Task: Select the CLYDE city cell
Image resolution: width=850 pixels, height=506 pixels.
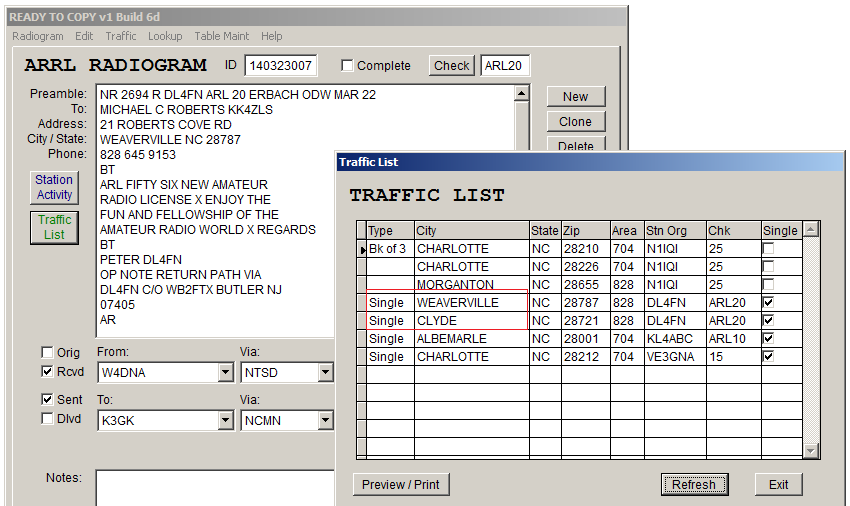Action: [x=472, y=321]
